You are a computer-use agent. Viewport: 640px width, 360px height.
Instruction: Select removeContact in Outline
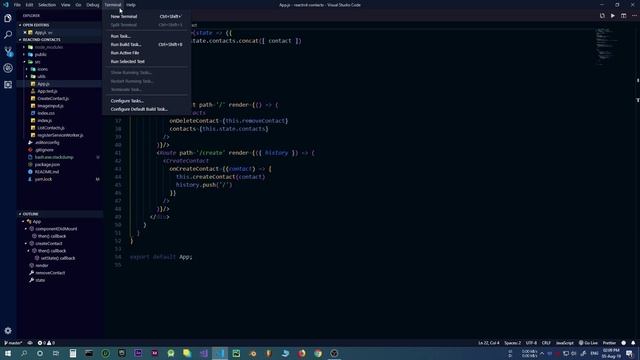point(50,273)
